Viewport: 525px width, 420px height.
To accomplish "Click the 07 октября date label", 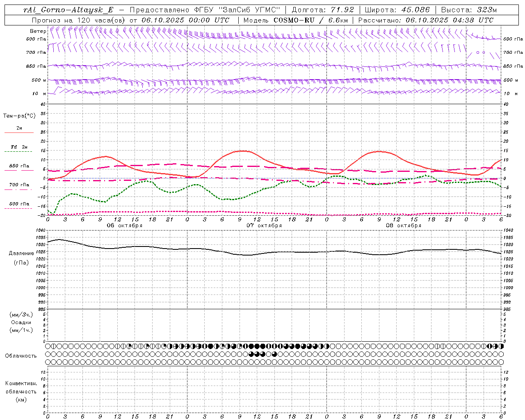I will pyautogui.click(x=264, y=226).
